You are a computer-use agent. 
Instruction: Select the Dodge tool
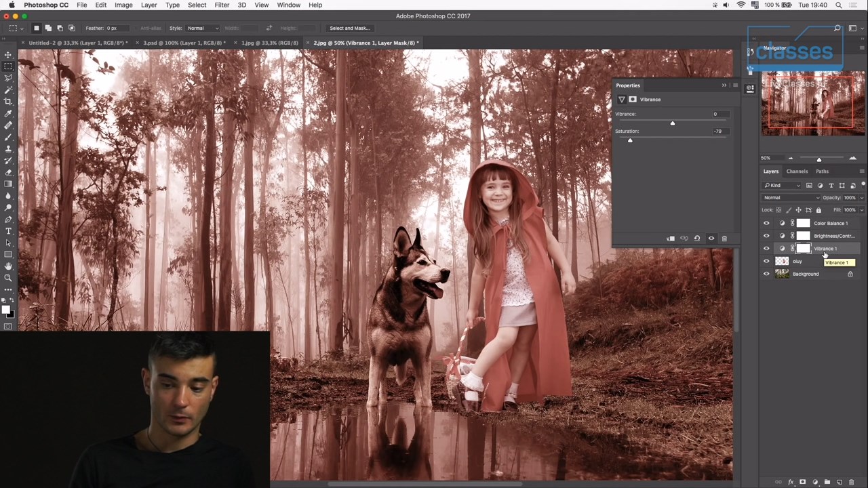[x=8, y=207]
